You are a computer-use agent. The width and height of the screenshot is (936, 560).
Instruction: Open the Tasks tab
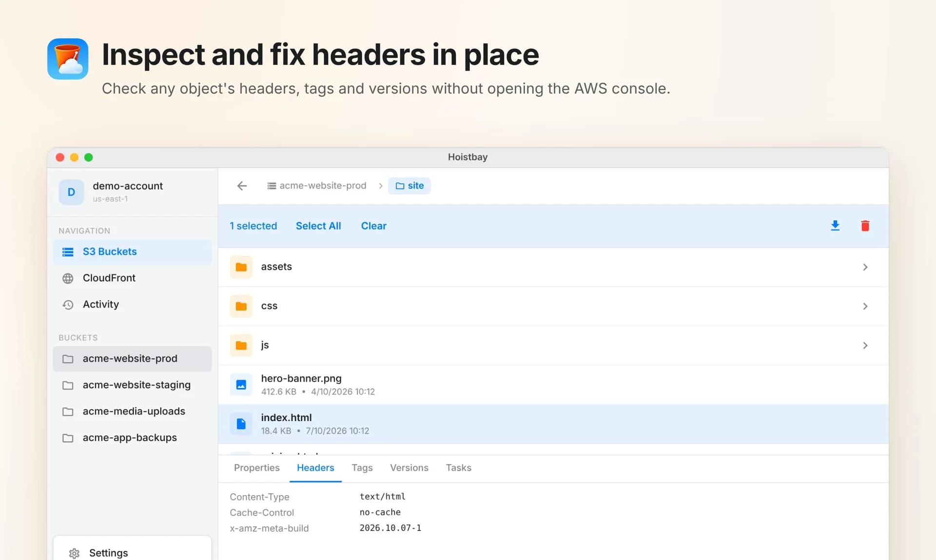click(x=459, y=468)
